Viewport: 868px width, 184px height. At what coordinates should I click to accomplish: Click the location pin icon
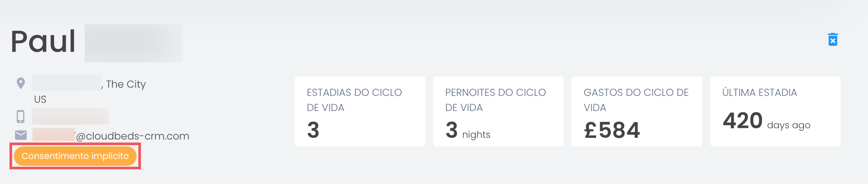pyautogui.click(x=21, y=83)
